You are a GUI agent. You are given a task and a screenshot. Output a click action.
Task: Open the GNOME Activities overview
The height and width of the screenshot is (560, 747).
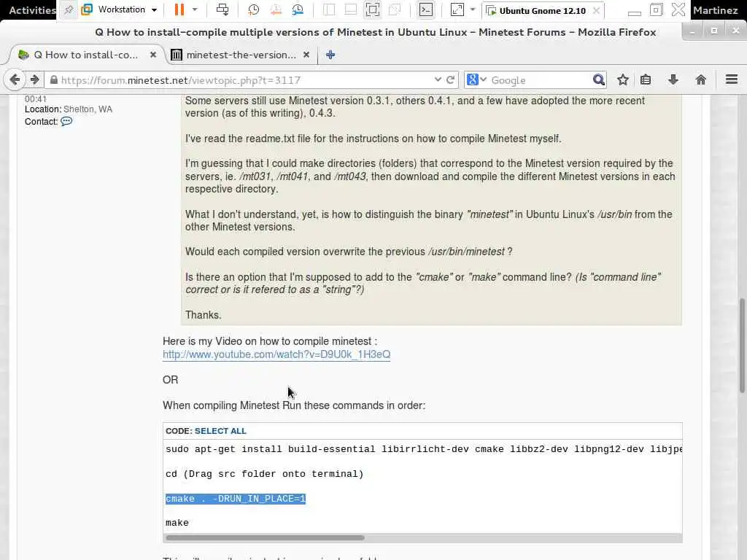(x=31, y=10)
